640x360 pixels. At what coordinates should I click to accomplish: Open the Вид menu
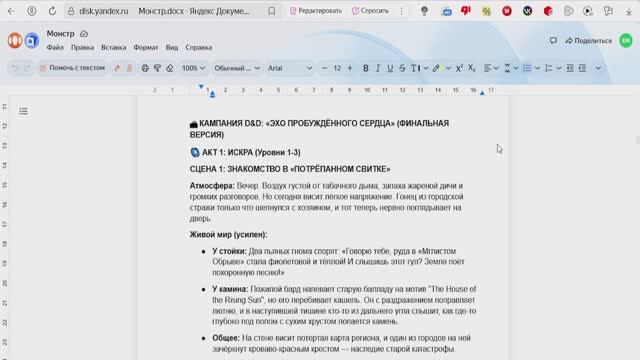point(172,47)
